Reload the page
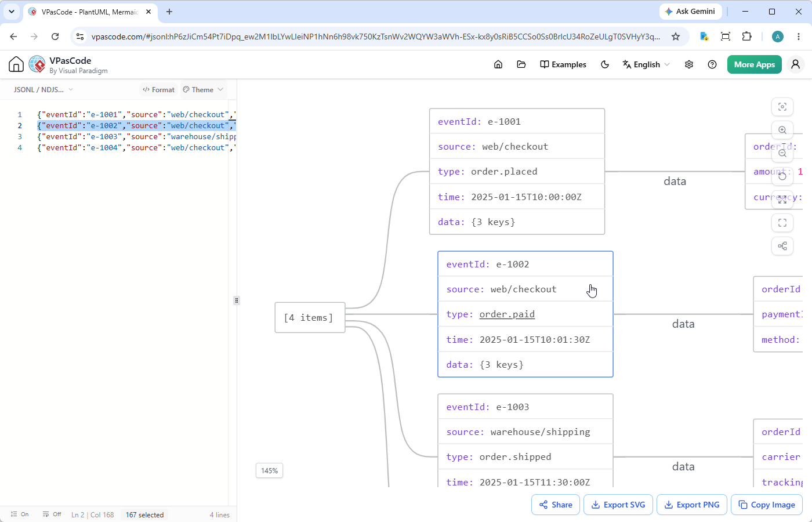Image resolution: width=812 pixels, height=522 pixels. click(x=55, y=37)
